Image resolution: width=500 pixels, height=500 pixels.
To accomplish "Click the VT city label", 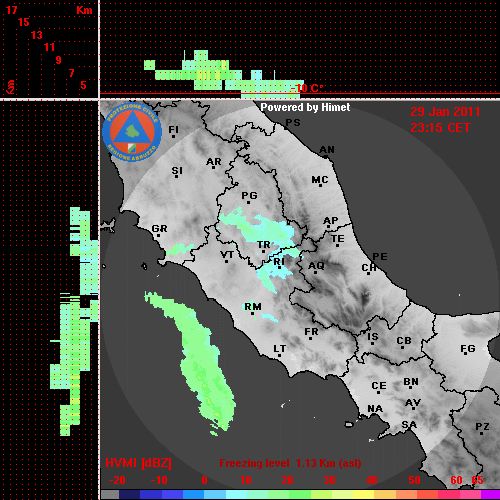I will [x=227, y=255].
